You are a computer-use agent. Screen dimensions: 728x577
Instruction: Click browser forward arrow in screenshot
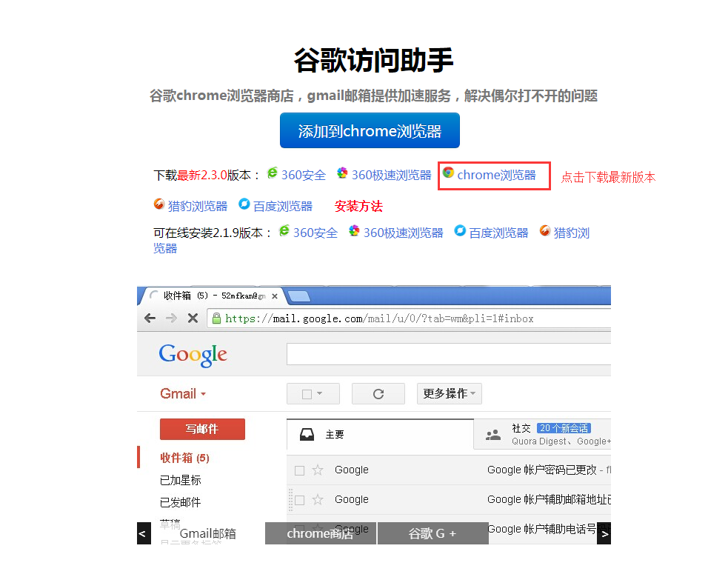click(x=171, y=318)
